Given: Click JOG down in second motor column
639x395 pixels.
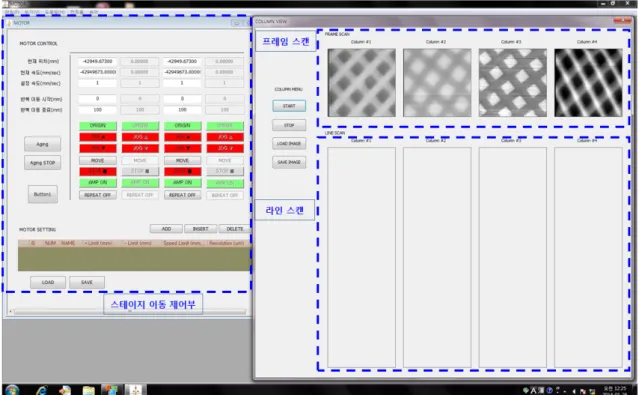Looking at the screenshot, I should [x=140, y=148].
